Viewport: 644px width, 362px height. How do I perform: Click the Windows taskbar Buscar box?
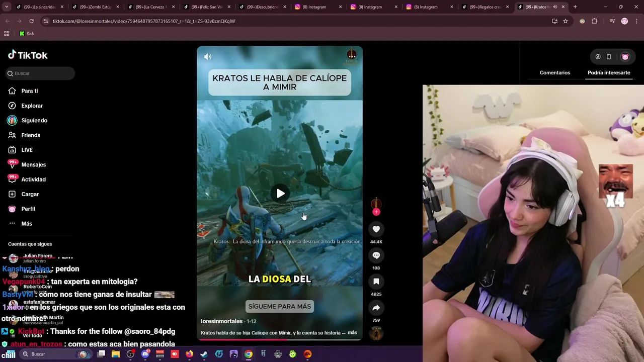(55, 354)
